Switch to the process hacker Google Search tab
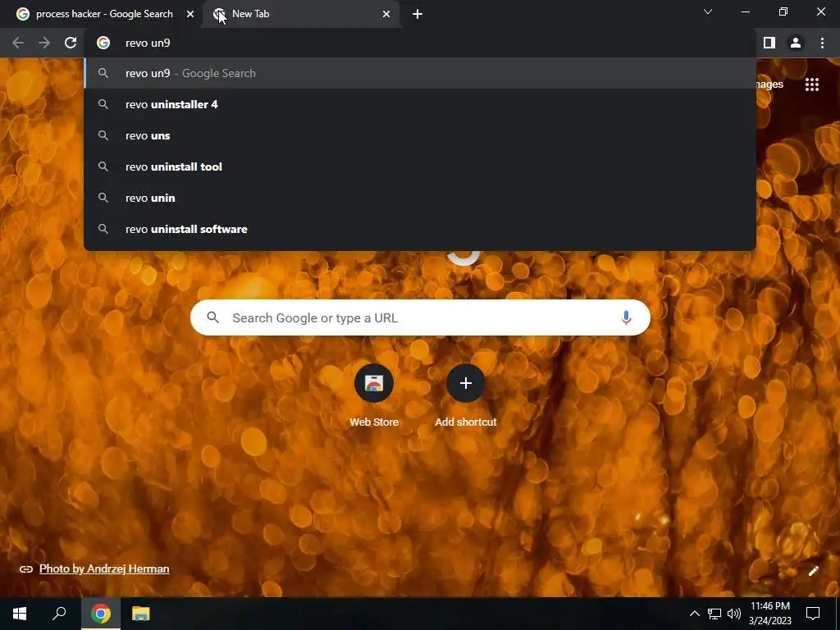 tap(104, 14)
